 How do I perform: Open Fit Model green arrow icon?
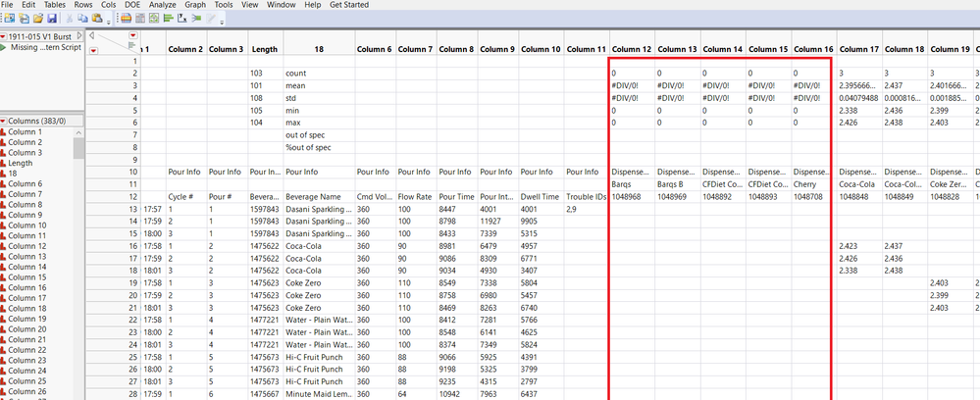point(195,19)
